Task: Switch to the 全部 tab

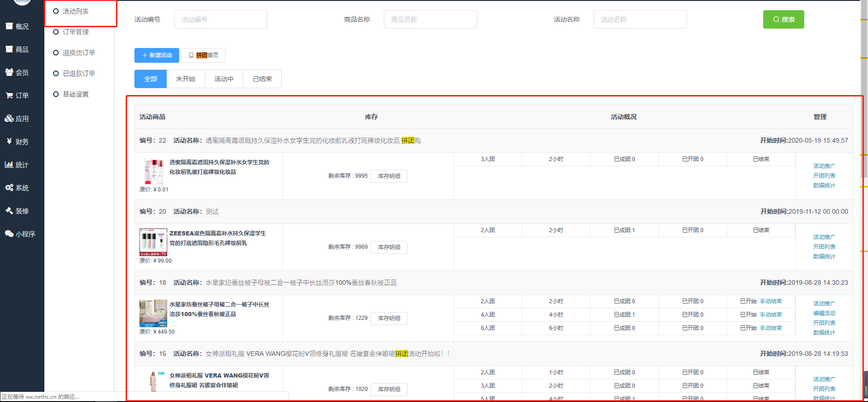Action: [151, 79]
